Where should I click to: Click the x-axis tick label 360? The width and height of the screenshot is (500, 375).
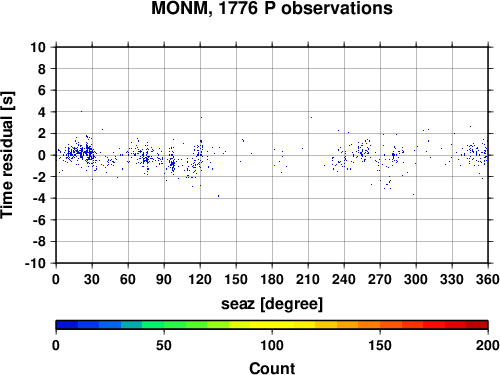coord(488,279)
